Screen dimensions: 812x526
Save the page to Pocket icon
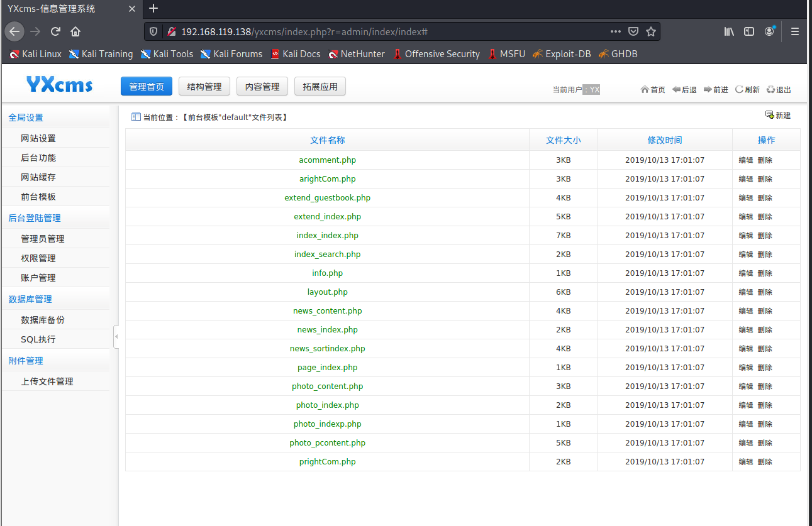(x=633, y=31)
